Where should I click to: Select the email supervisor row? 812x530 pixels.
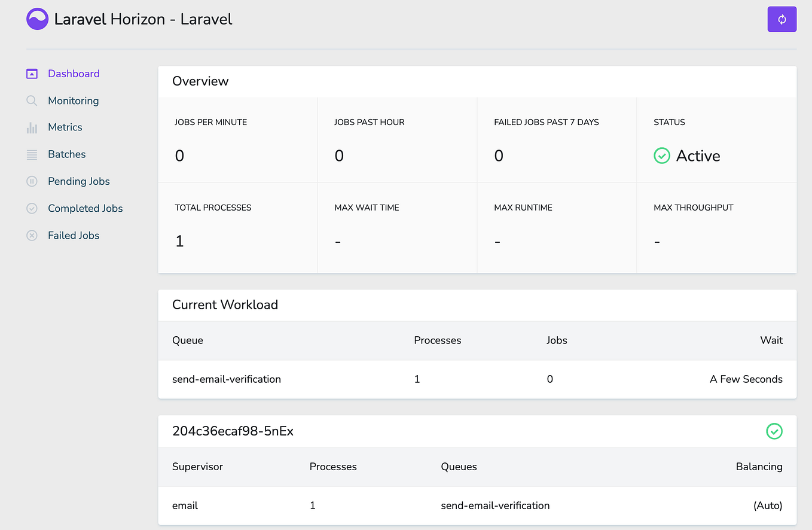point(185,505)
